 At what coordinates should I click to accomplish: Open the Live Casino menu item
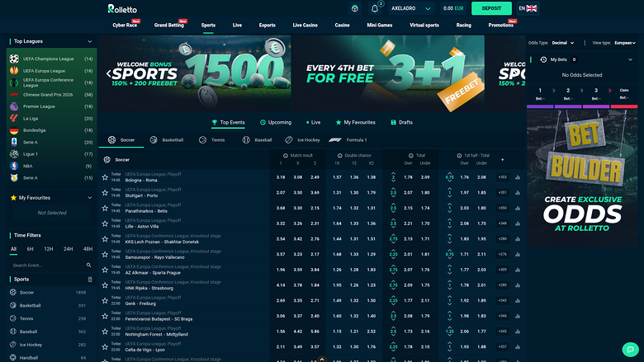(x=305, y=25)
